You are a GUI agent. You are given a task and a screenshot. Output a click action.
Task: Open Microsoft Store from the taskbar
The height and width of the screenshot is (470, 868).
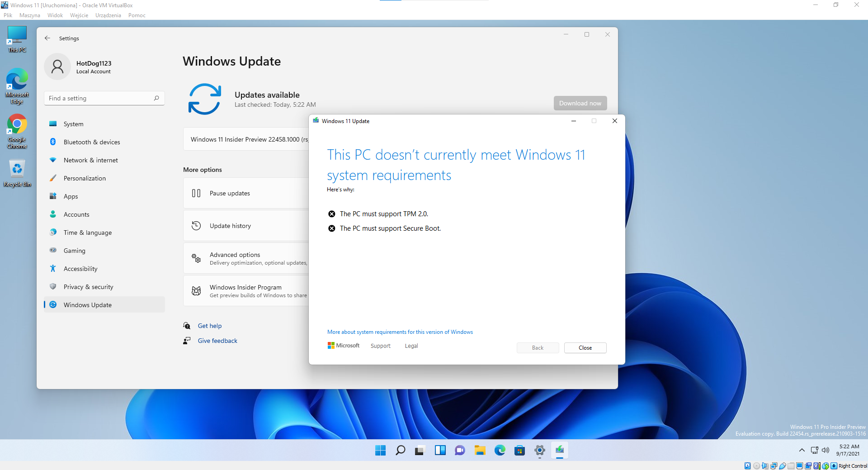(x=519, y=451)
